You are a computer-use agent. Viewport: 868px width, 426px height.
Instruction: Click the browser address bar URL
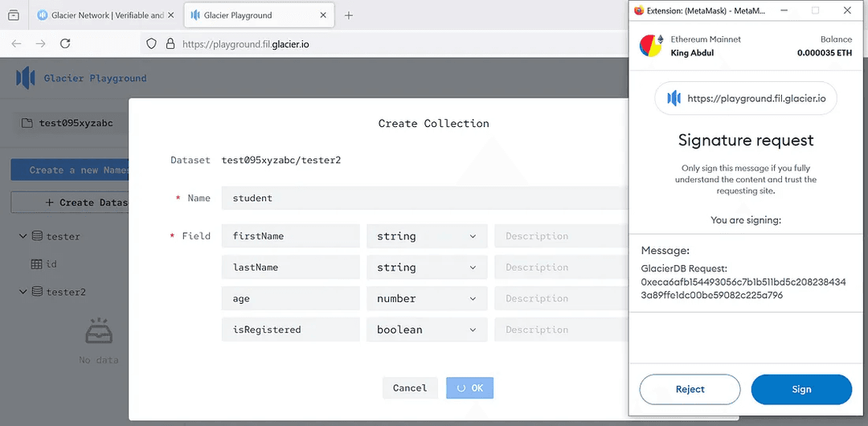[246, 43]
